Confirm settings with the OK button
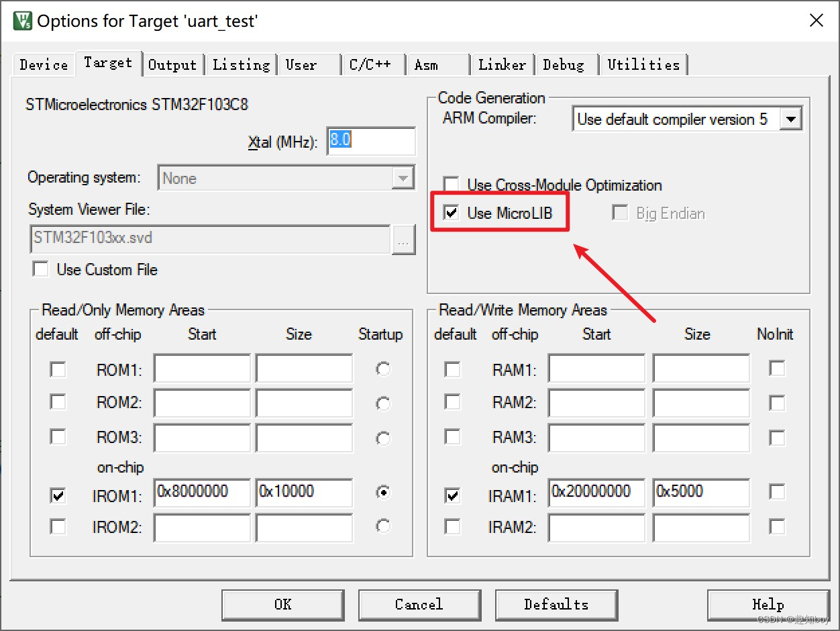Viewport: 840px width, 631px height. pos(283,605)
